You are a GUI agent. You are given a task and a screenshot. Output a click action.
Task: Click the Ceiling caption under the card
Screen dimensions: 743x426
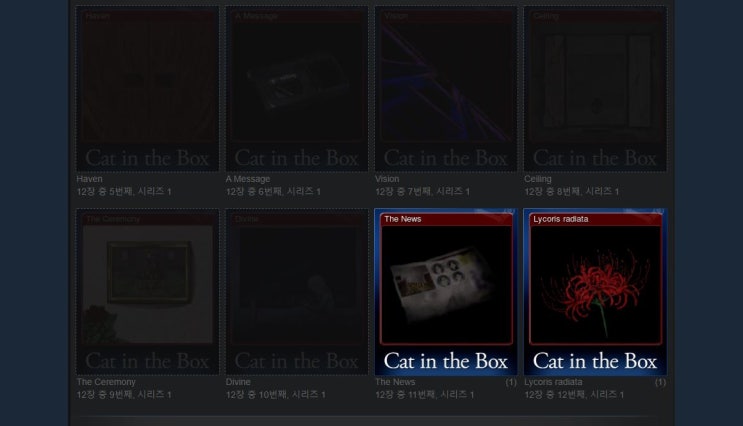coord(538,179)
